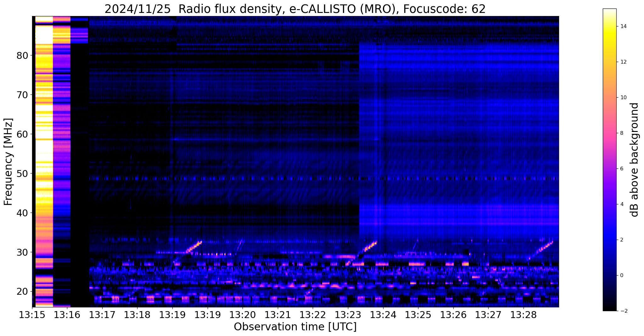Screen dimensions: 644x336
Task: Click the 13:15 time tick label
Action: point(32,316)
